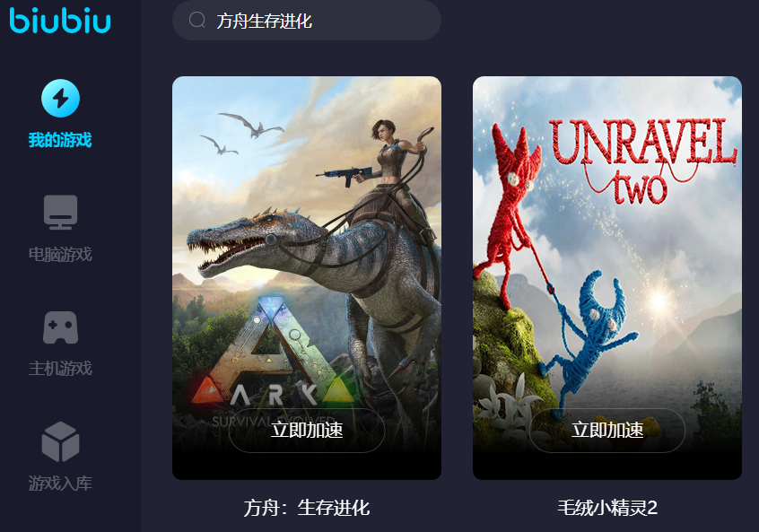The image size is (759, 532).
Task: Start 立即加速 for Unravel Two
Action: [607, 431]
